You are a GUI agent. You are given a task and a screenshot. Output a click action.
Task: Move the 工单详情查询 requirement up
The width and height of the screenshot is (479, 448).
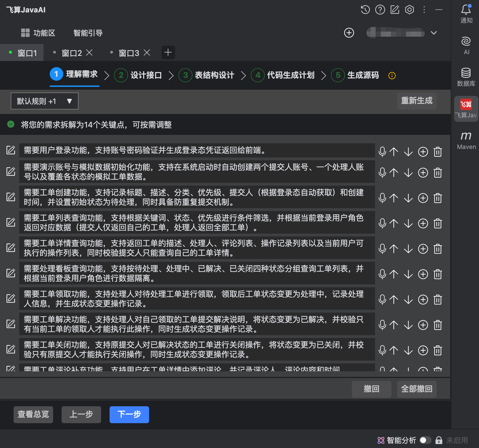tap(394, 249)
